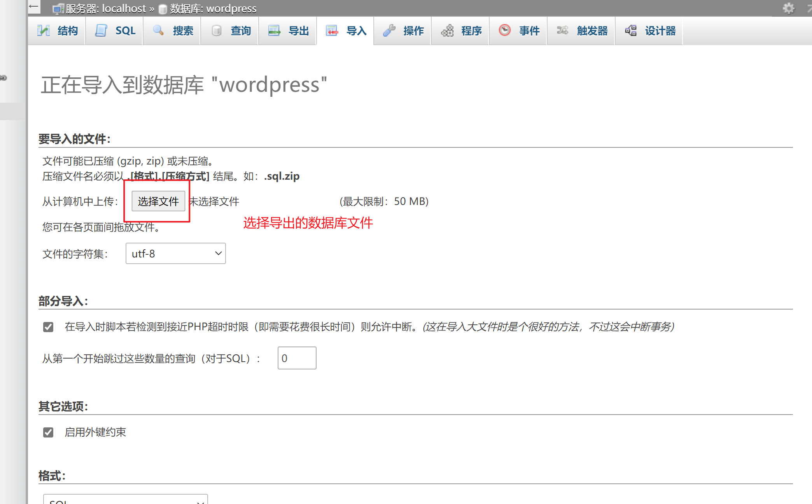Open the 搜索 tab
Image resolution: width=812 pixels, height=504 pixels.
click(172, 31)
